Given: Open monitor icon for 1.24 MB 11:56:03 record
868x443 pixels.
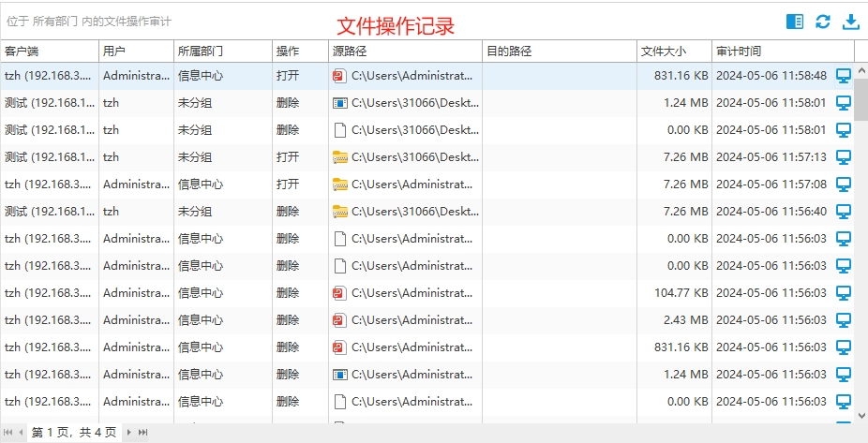Looking at the screenshot, I should (843, 375).
